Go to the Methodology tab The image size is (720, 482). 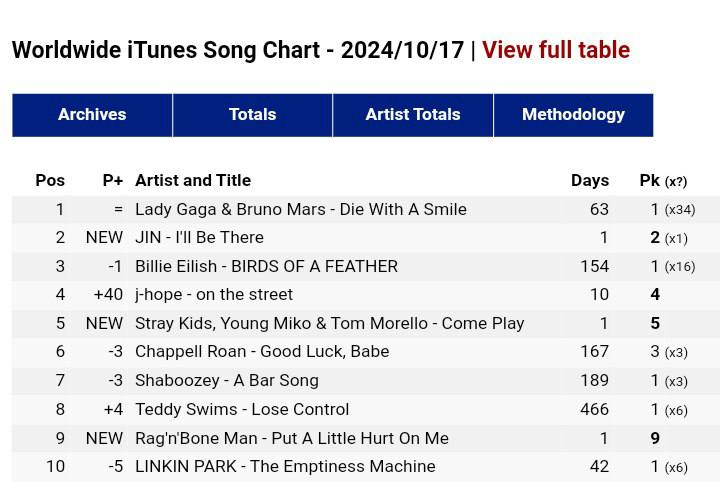click(573, 115)
